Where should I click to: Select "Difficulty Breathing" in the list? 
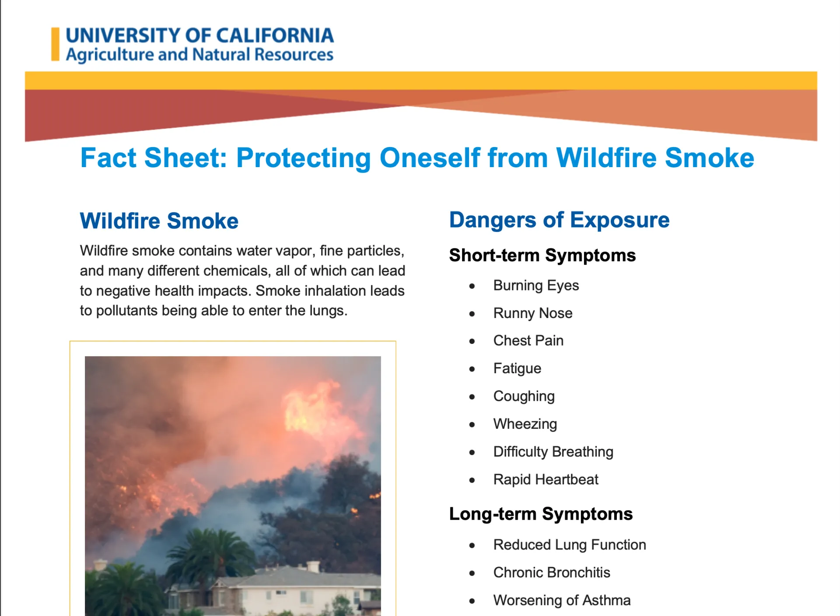click(553, 451)
